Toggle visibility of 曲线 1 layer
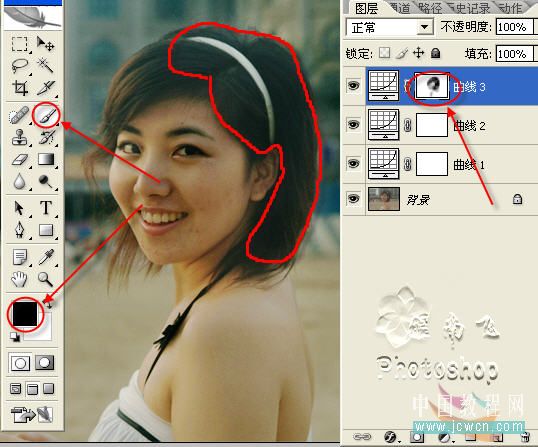Screen dimensions: 538x447 pos(353,163)
